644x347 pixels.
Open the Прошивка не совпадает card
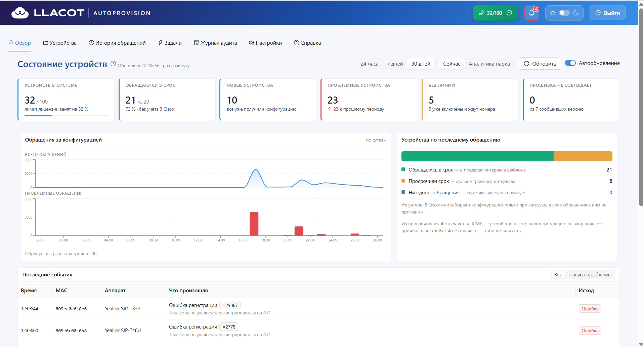point(571,100)
